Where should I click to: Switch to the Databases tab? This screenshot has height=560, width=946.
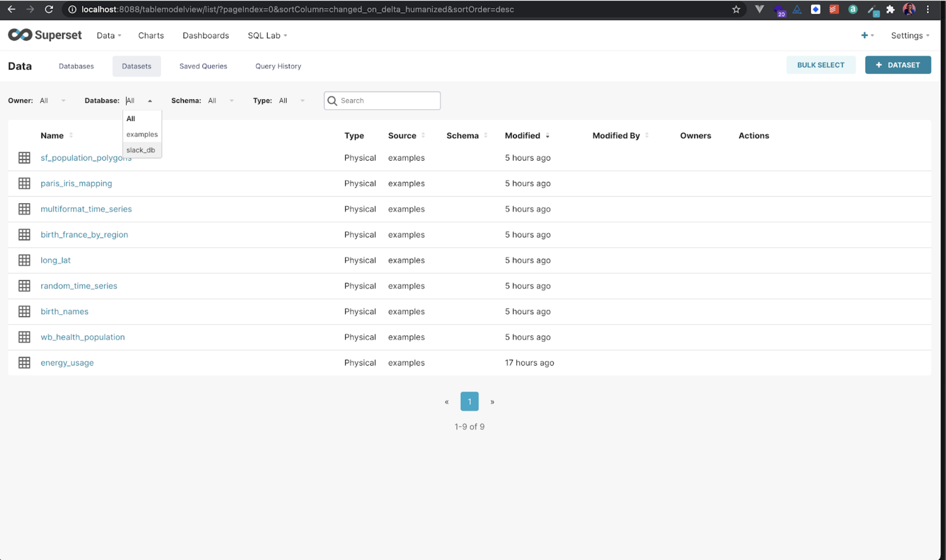point(76,66)
